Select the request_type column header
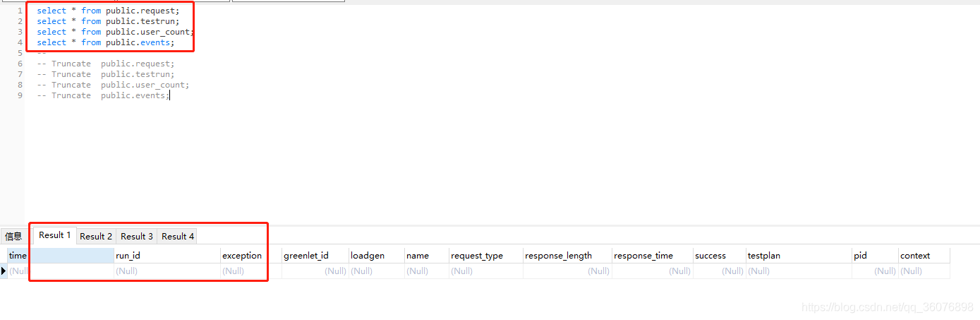Image resolution: width=980 pixels, height=320 pixels. point(486,256)
